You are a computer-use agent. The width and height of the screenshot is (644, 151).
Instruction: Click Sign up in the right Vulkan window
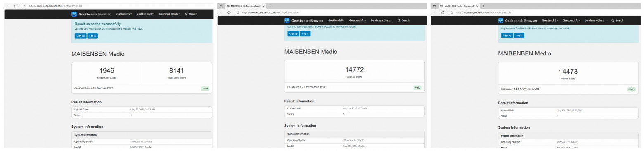tap(507, 35)
